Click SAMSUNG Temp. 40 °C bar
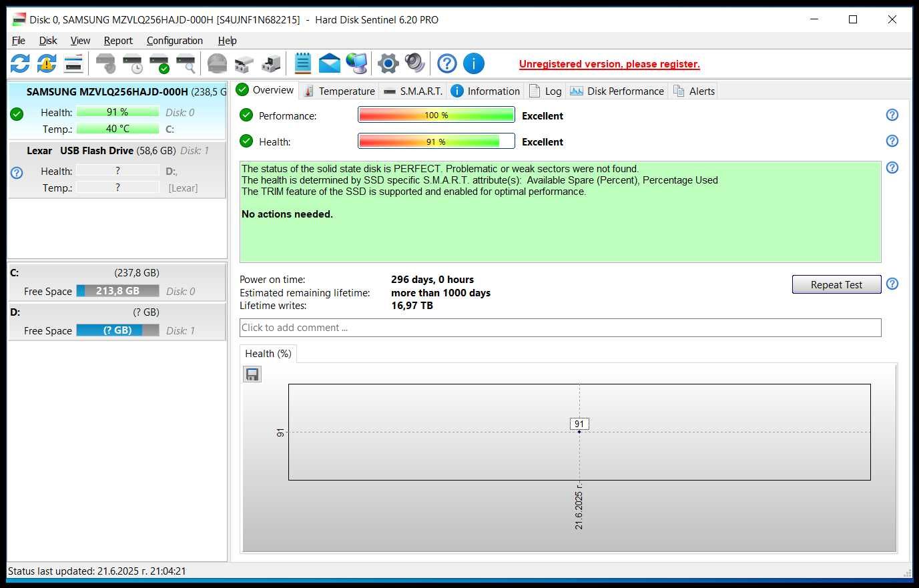This screenshot has width=919, height=588. point(117,129)
